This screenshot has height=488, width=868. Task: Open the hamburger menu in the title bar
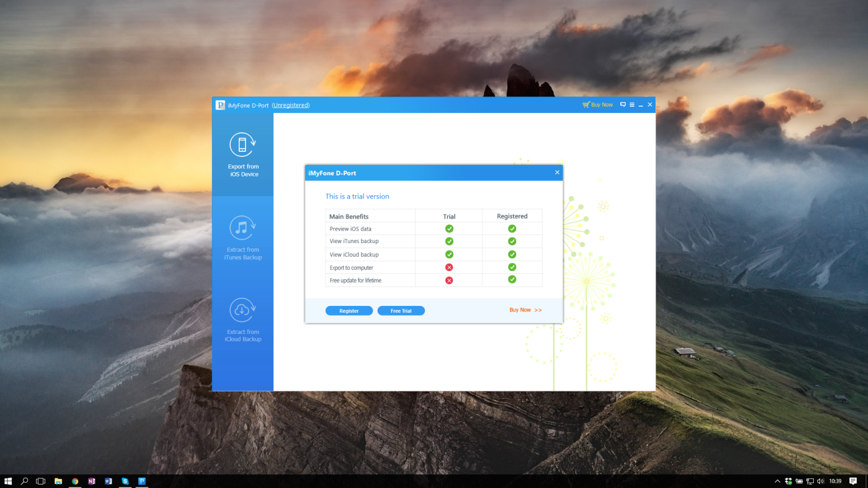pyautogui.click(x=632, y=105)
